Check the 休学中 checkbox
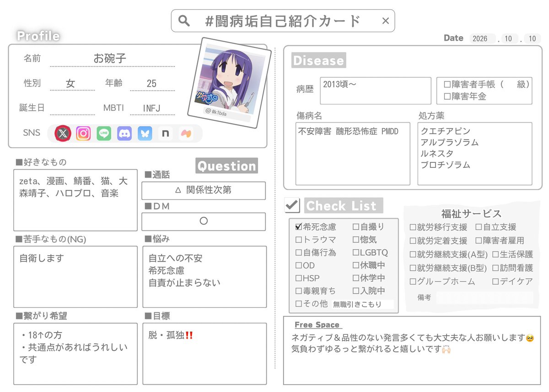The height and width of the screenshot is (392, 549). coord(356,278)
